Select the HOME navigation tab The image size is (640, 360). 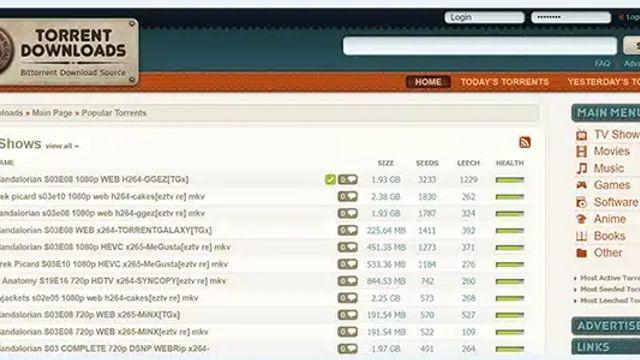pyautogui.click(x=428, y=82)
